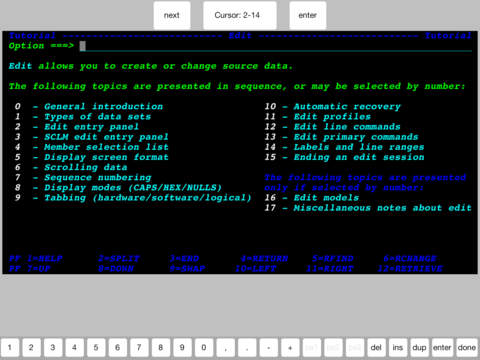Tap the enter key next to done
This screenshot has height=360, width=480.
442,348
